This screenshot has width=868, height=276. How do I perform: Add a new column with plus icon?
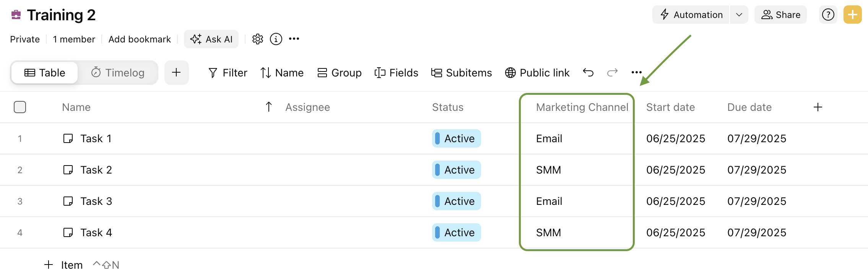click(x=818, y=107)
